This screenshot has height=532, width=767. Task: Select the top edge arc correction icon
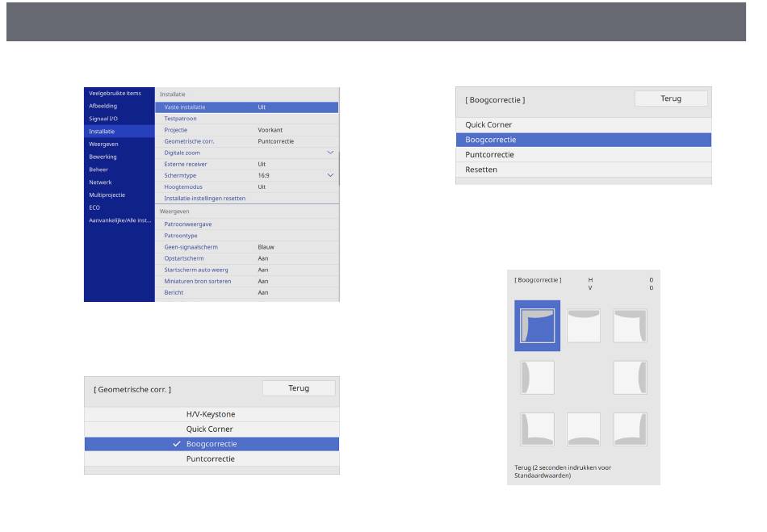click(x=584, y=325)
